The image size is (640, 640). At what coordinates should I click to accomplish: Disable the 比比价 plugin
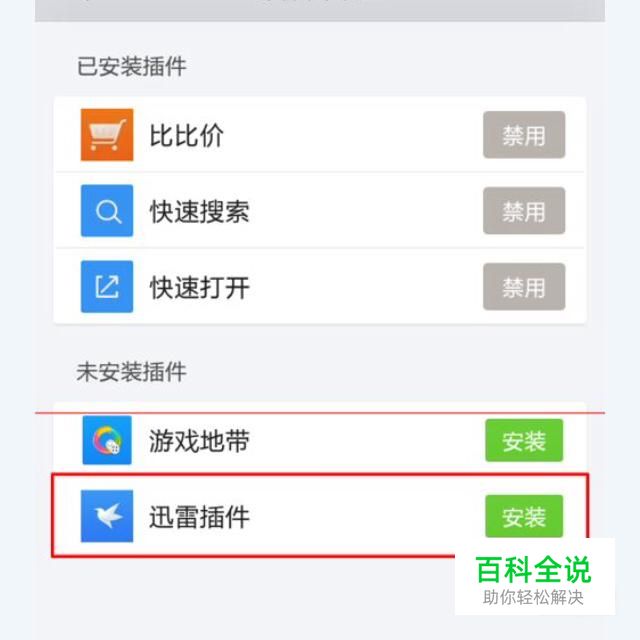524,135
